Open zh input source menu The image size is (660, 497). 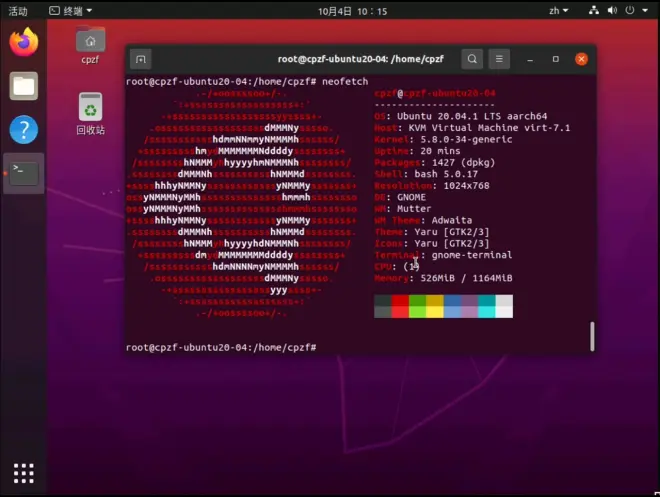[x=559, y=11]
